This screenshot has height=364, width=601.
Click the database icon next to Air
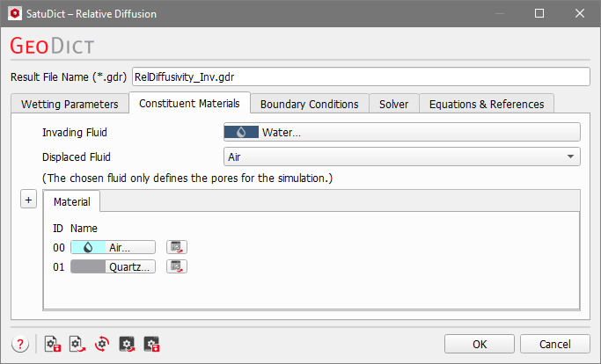pos(177,247)
